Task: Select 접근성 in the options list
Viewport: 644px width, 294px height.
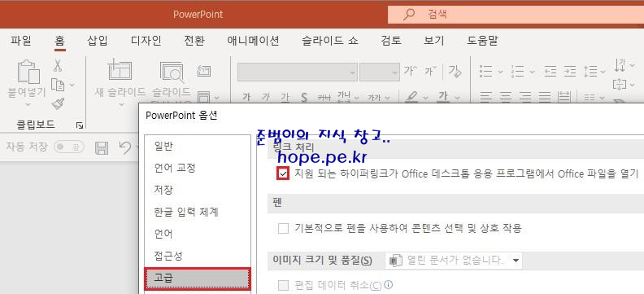Action: point(198,257)
